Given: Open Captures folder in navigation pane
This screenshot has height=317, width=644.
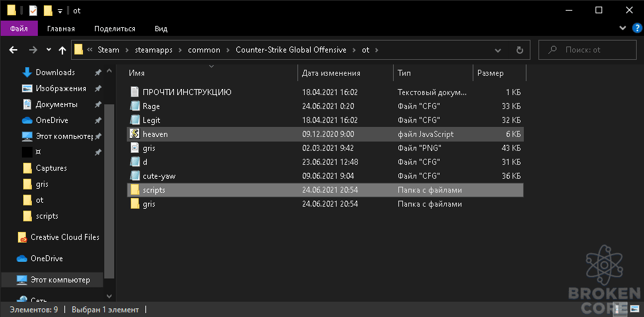Looking at the screenshot, I should pyautogui.click(x=51, y=168).
